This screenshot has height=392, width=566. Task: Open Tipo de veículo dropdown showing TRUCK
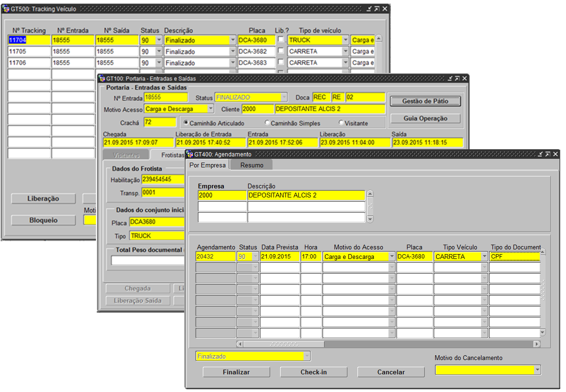tap(346, 40)
